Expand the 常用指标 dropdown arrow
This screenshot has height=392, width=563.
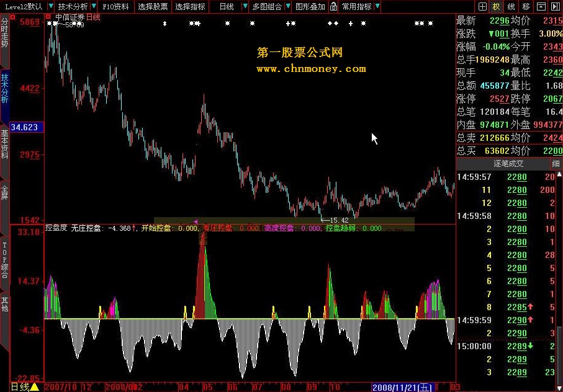tap(377, 6)
